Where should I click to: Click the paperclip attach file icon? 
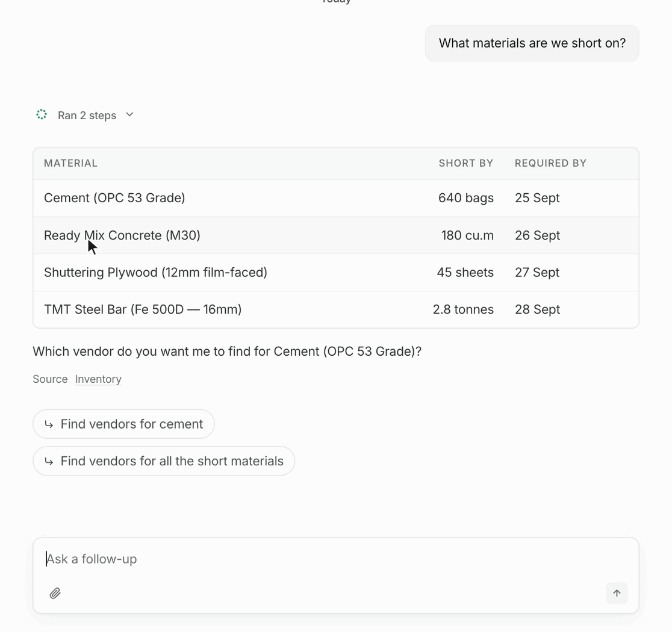coord(55,593)
